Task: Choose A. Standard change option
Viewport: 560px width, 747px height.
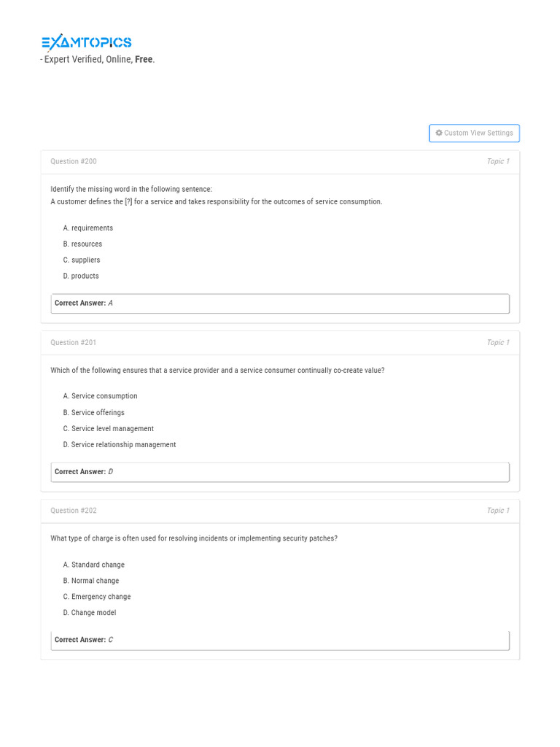Action: (x=93, y=565)
